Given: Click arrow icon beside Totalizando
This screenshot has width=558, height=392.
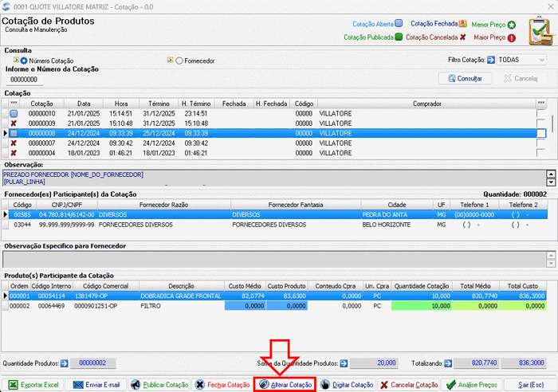Looking at the screenshot, I should (448, 363).
